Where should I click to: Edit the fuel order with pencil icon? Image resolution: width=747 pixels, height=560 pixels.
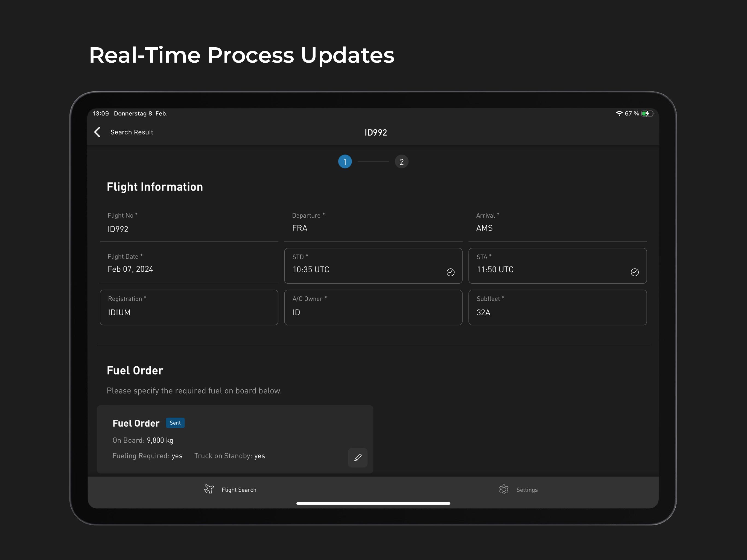point(358,458)
